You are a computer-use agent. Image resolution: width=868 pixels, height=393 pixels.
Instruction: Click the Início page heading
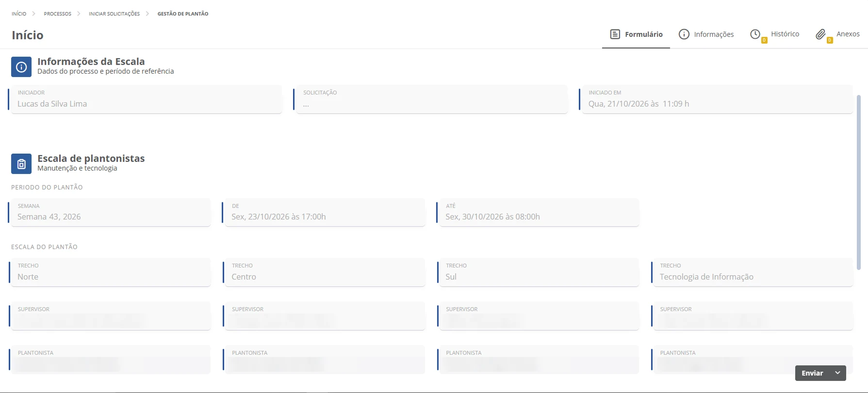(28, 35)
